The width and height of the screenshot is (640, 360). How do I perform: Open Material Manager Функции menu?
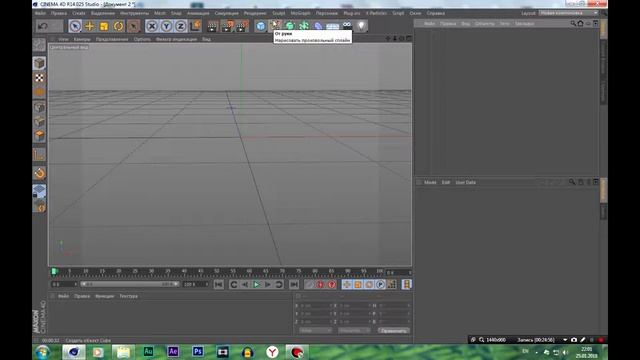pyautogui.click(x=104, y=296)
